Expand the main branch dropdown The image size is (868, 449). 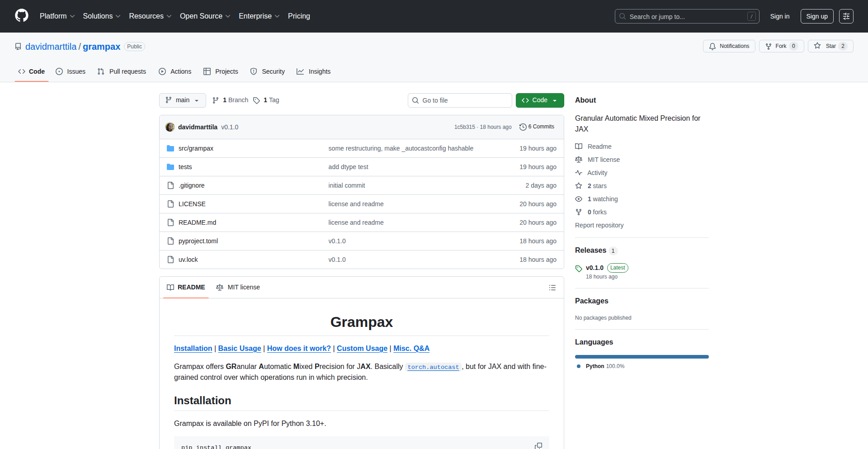182,100
